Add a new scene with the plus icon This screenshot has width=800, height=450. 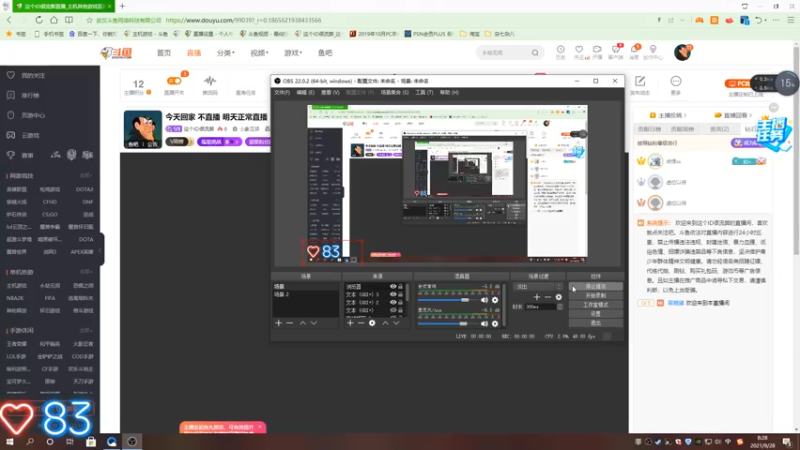(x=279, y=323)
